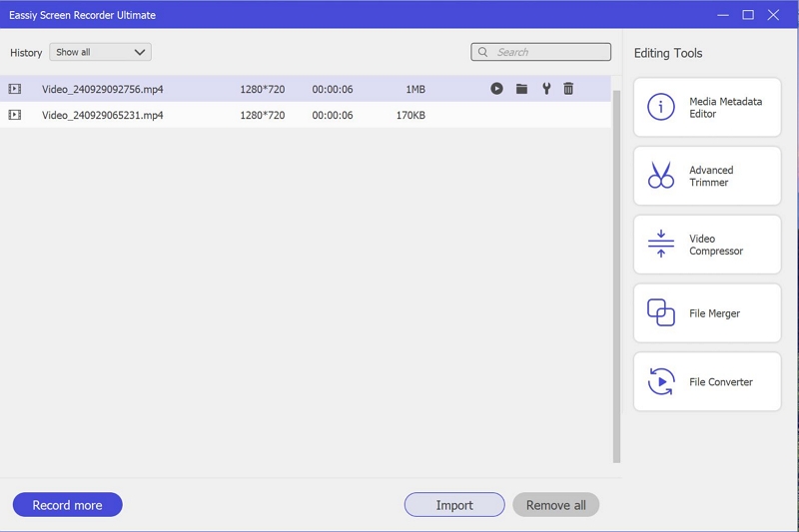Click film icon beside Video_240929065231.mp4

click(x=15, y=115)
